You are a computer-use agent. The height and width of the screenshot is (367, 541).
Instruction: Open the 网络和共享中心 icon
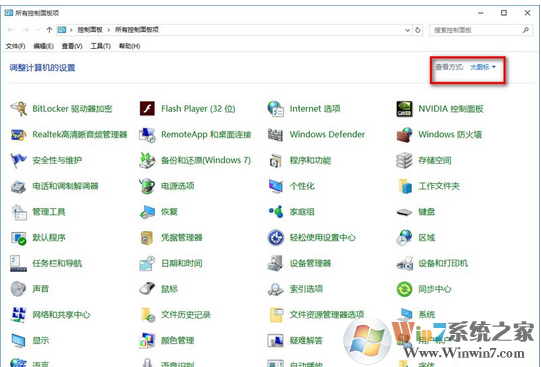pos(18,315)
